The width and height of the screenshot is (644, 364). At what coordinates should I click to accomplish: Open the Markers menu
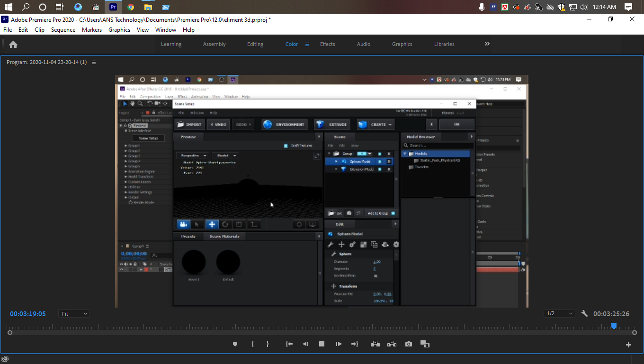tap(92, 29)
